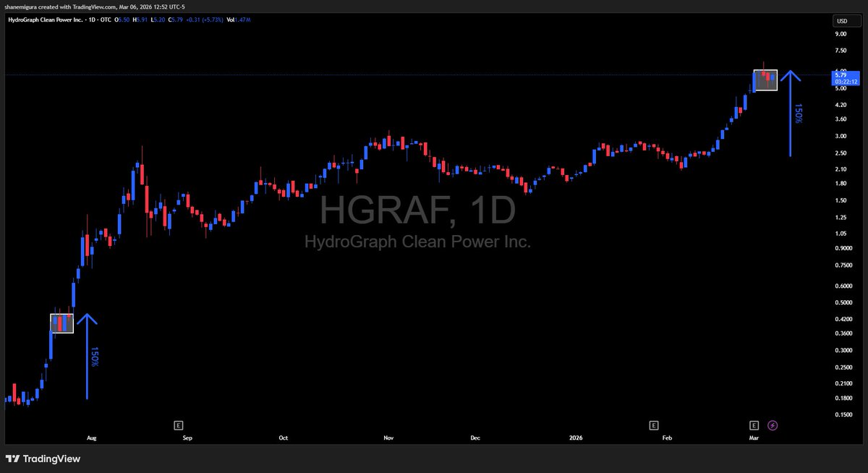Open the purple lightning bolt event marker

click(x=773, y=425)
